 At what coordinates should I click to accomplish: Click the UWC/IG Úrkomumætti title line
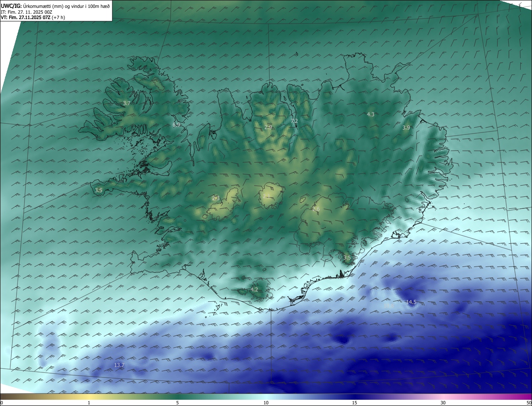[55, 6]
